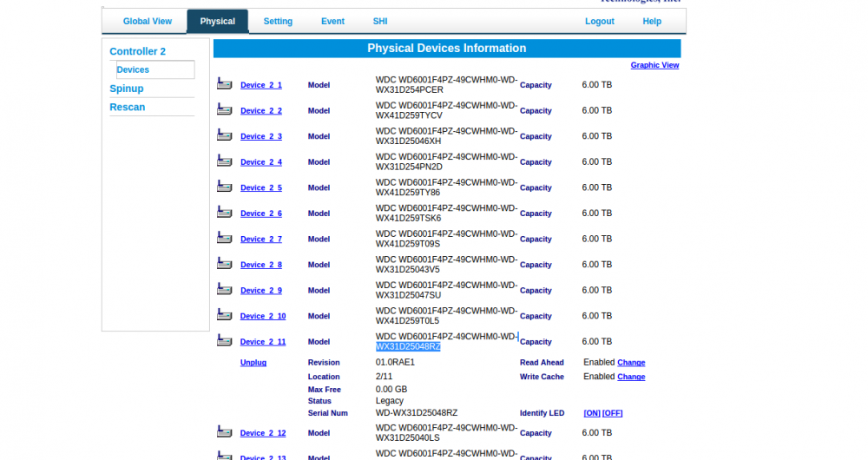This screenshot has height=460, width=868.
Task: Change the Write Cache setting
Action: [x=631, y=377]
